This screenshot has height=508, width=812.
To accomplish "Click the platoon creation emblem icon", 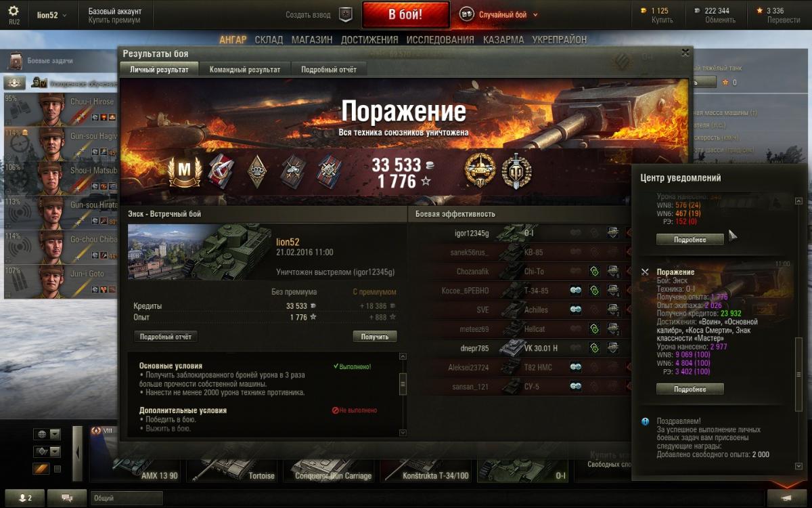I will coord(346,14).
